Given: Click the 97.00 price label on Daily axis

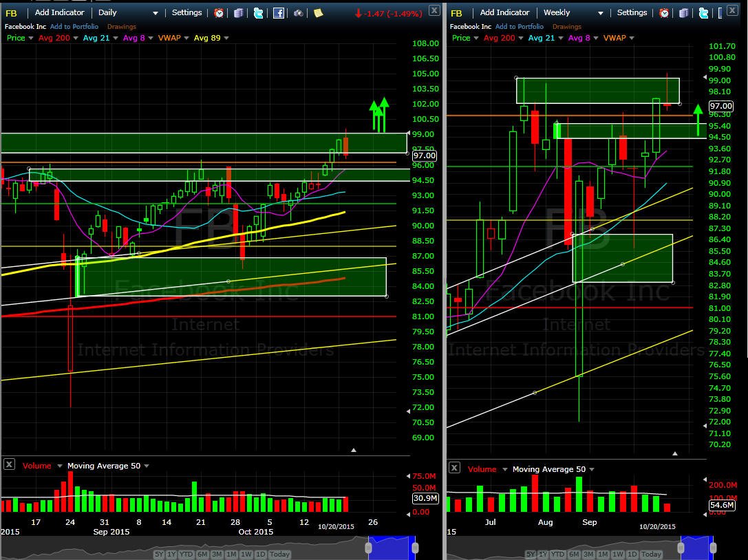Looking at the screenshot, I should pos(424,155).
